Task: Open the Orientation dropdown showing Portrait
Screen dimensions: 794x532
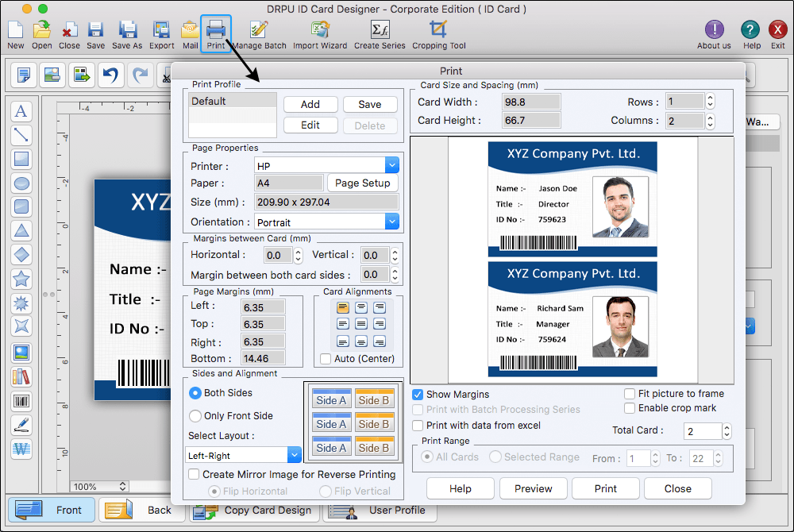Action: 326,222
